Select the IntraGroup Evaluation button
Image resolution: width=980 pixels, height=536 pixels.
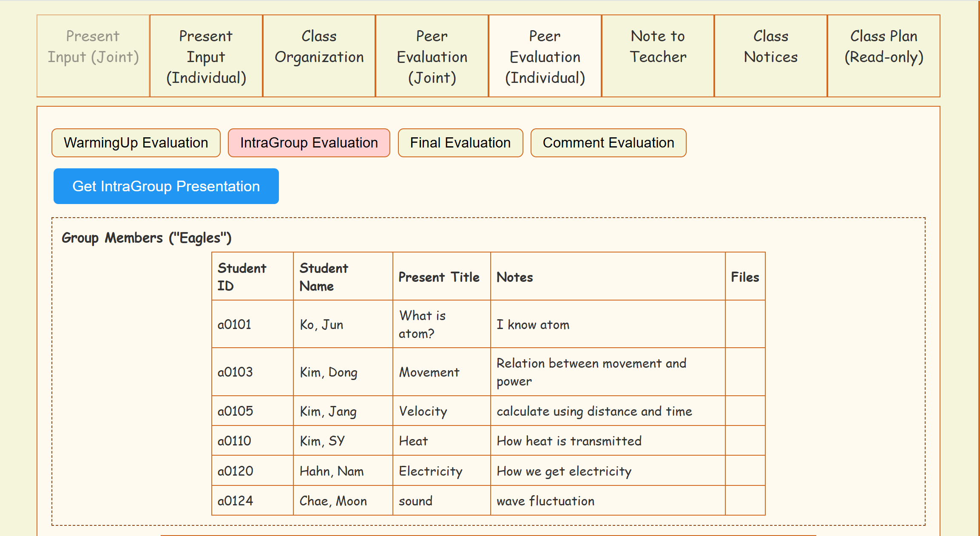click(309, 143)
